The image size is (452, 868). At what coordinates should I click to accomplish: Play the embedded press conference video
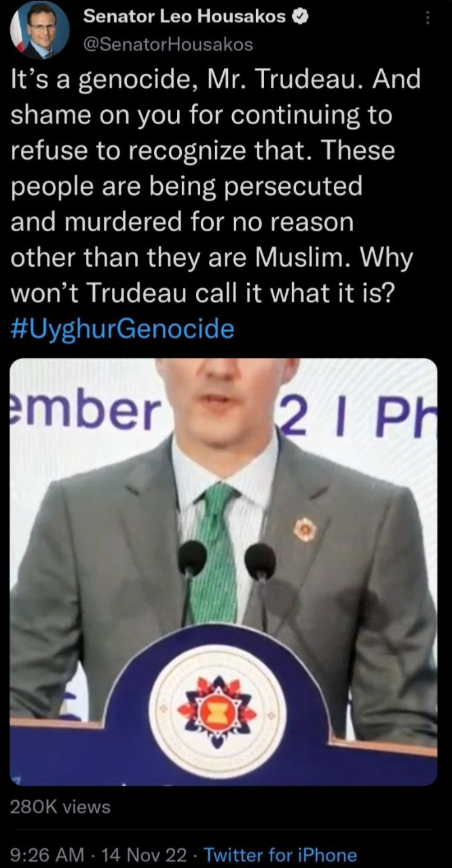[223, 572]
